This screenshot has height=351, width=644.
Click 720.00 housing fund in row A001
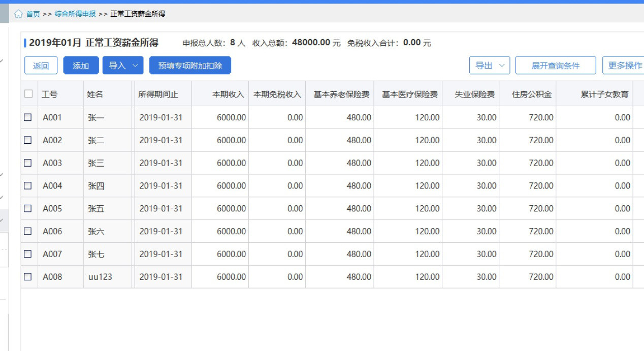click(541, 117)
